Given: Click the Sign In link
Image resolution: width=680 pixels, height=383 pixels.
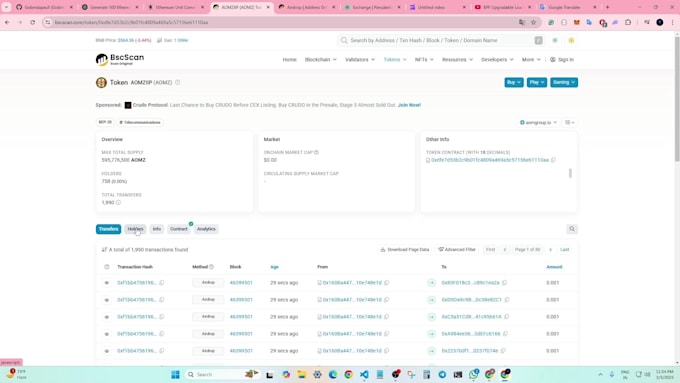Looking at the screenshot, I should coord(562,59).
